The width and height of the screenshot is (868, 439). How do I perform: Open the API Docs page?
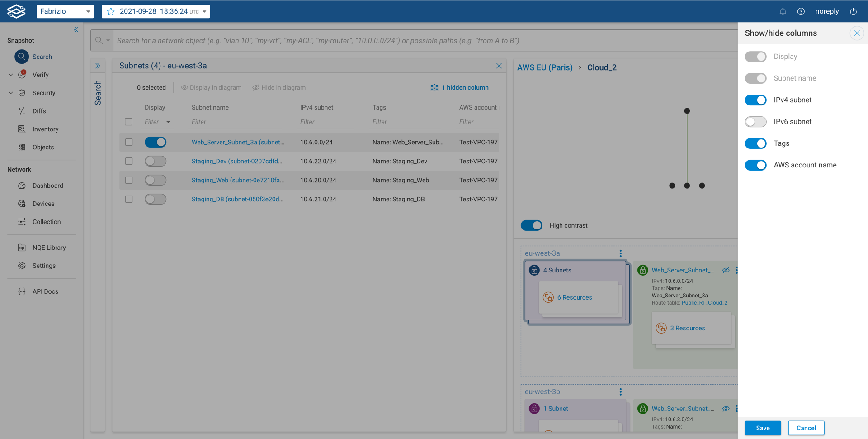(45, 291)
